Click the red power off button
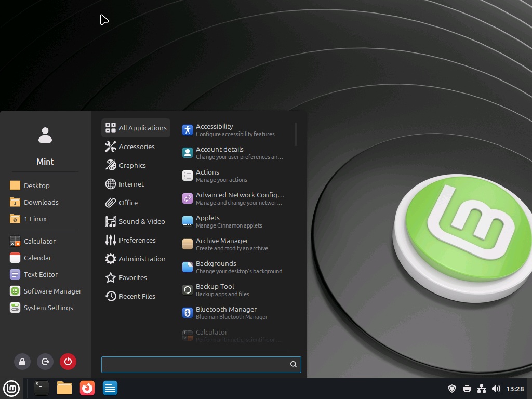This screenshot has height=399, width=532. pos(68,362)
